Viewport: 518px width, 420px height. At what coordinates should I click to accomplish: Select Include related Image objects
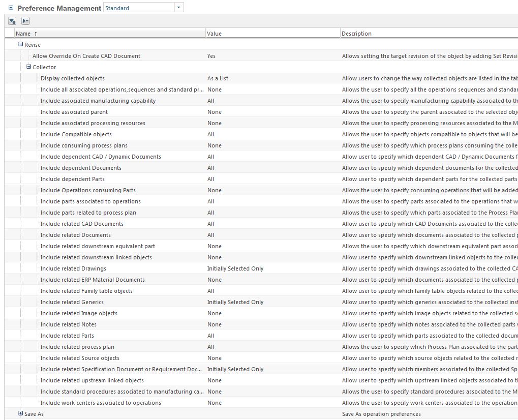(x=79, y=314)
